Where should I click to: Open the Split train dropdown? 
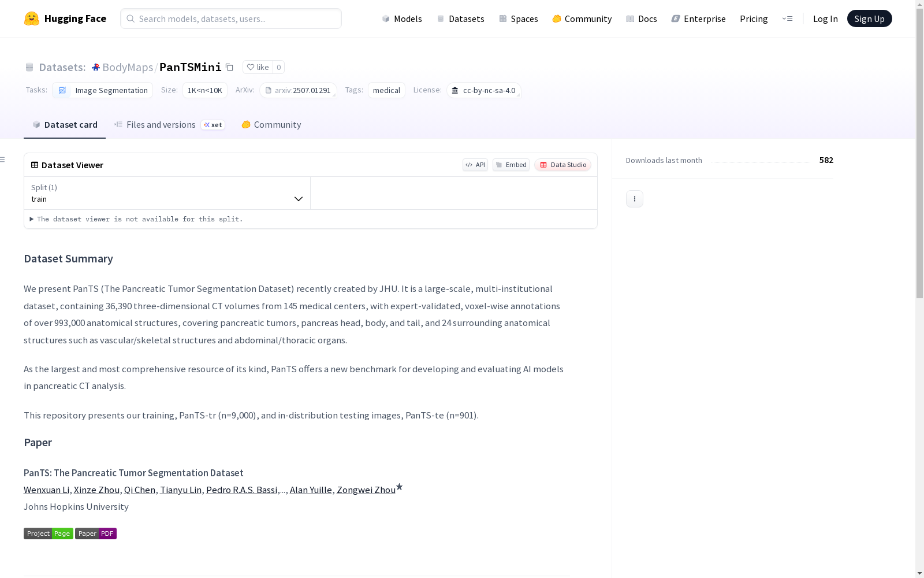167,193
